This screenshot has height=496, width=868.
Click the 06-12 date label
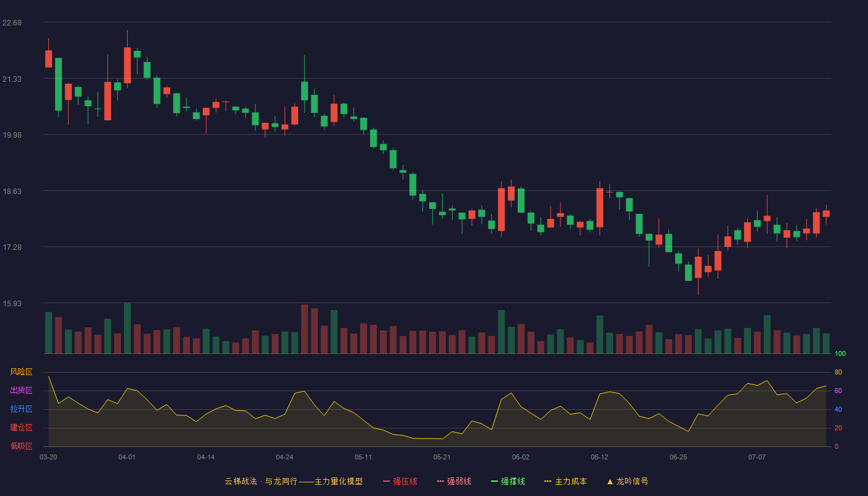coord(600,457)
